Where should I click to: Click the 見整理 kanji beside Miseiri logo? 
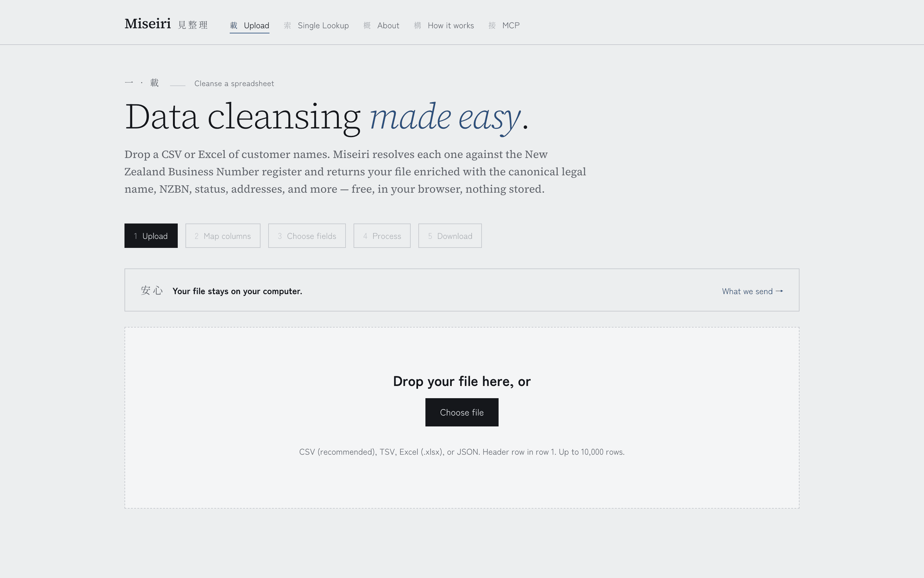(193, 25)
